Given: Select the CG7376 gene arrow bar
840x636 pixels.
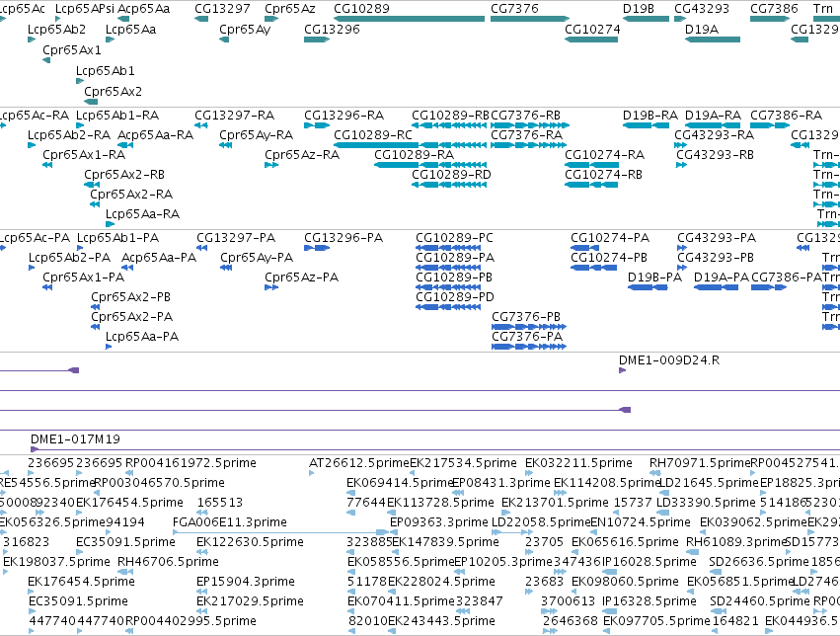Looking at the screenshot, I should coord(530,19).
